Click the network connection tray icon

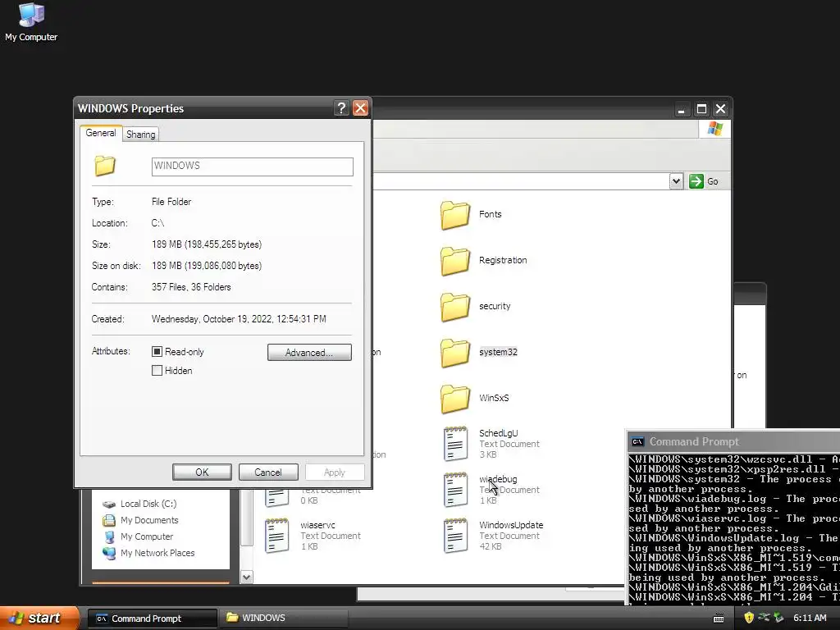pyautogui.click(x=764, y=618)
